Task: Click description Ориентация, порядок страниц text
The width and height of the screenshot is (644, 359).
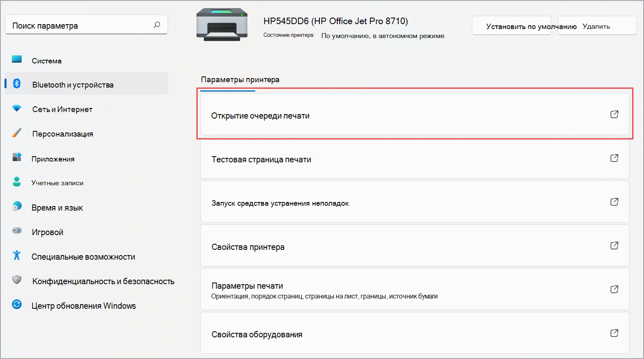Action: pyautogui.click(x=324, y=296)
